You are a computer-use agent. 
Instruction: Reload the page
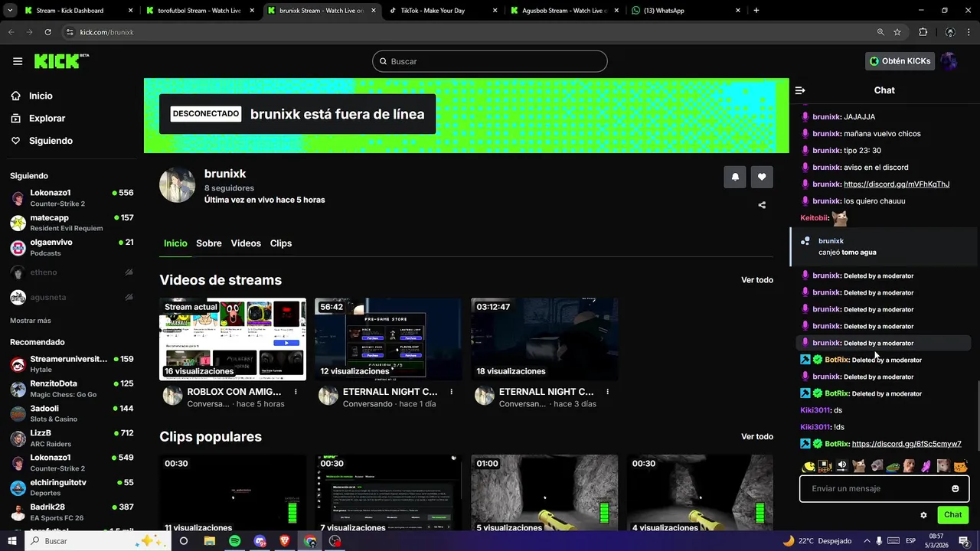tap(47, 32)
